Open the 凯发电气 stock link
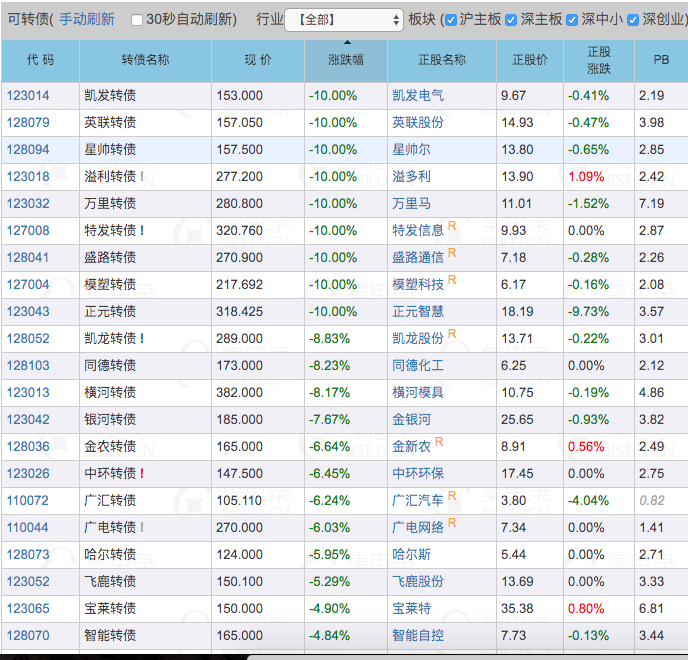 [418, 95]
